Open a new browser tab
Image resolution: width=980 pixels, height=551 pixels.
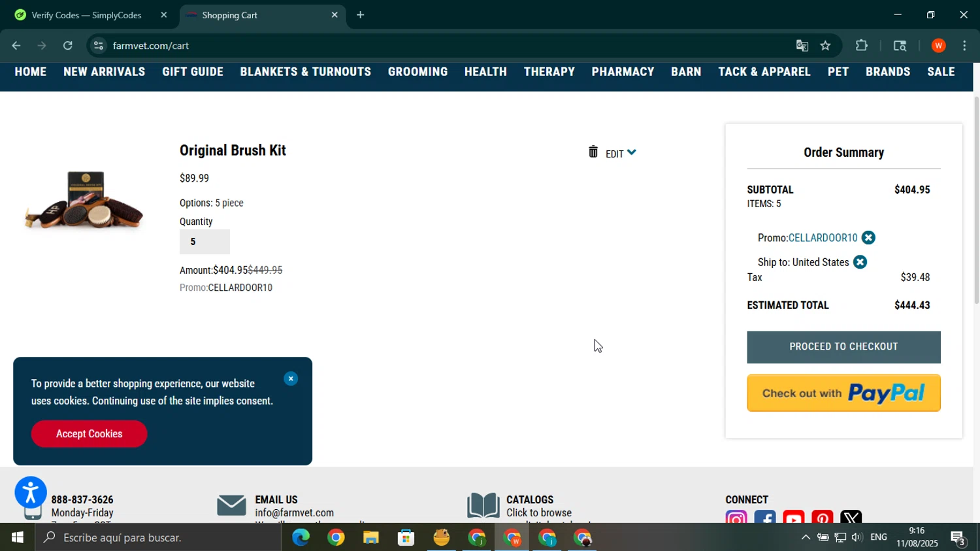(361, 15)
